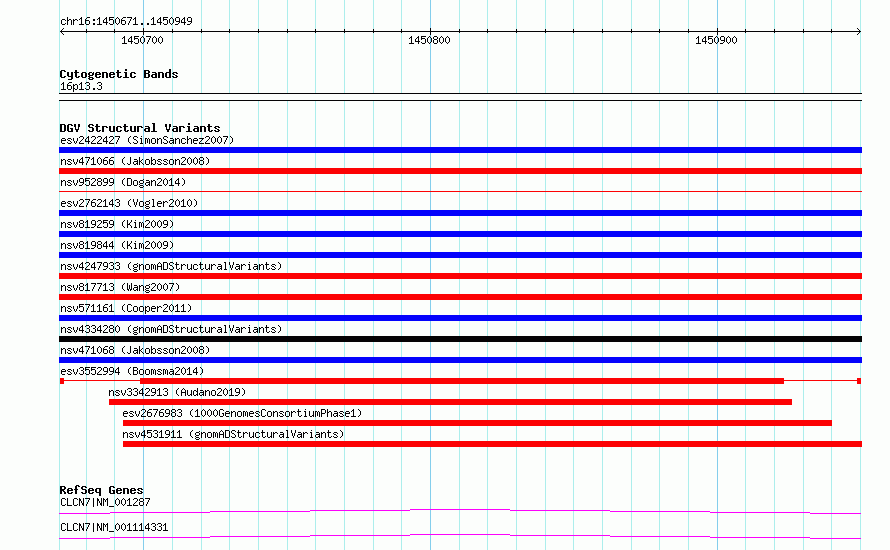Select esv2676983 (1000GenomesConsortiumPhase1) label
Image resolution: width=890 pixels, height=550 pixels.
(x=242, y=413)
